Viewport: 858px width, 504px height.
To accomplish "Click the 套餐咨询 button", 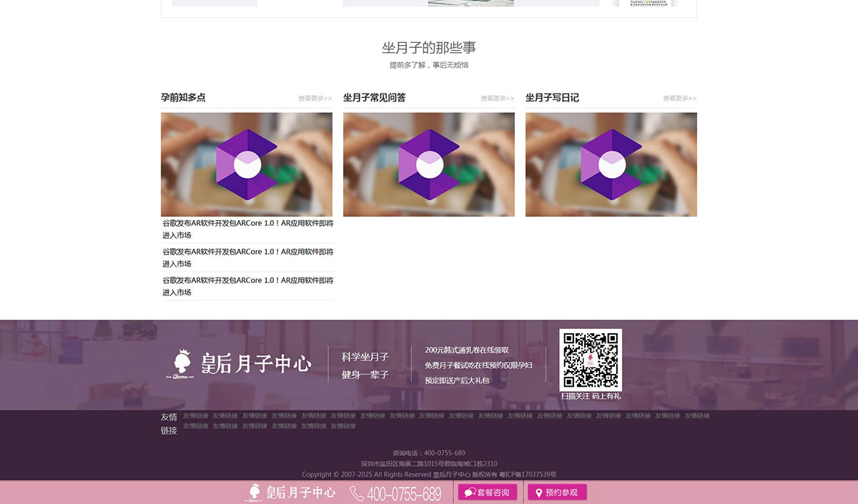I will point(487,493).
